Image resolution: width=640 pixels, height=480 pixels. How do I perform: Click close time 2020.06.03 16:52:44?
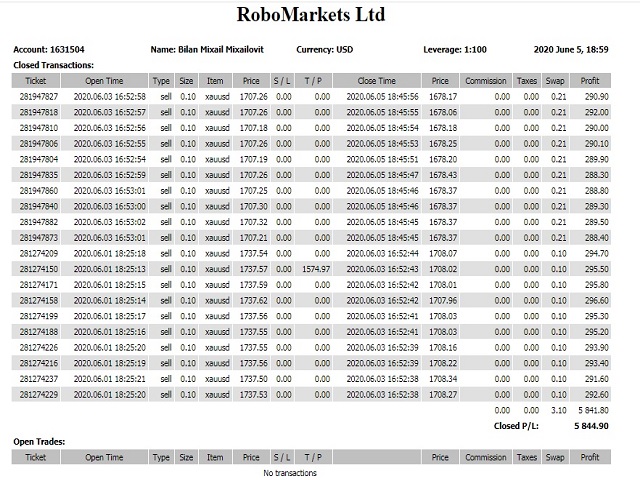tap(382, 253)
